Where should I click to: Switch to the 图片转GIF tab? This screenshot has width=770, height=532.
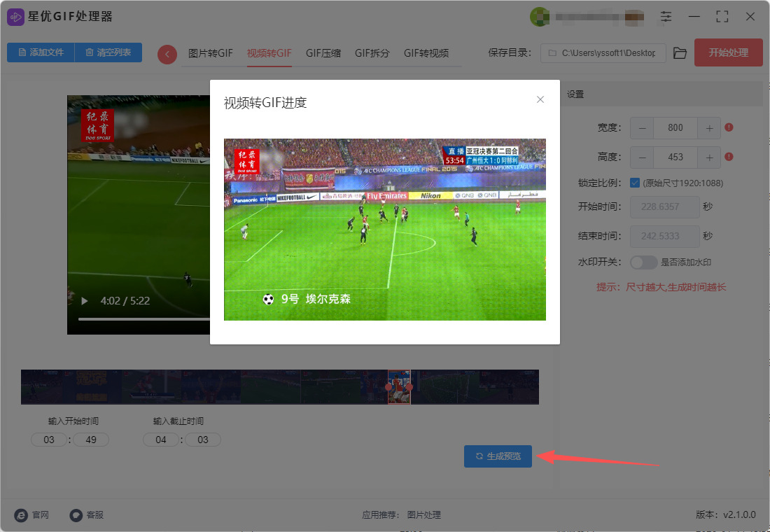point(210,53)
